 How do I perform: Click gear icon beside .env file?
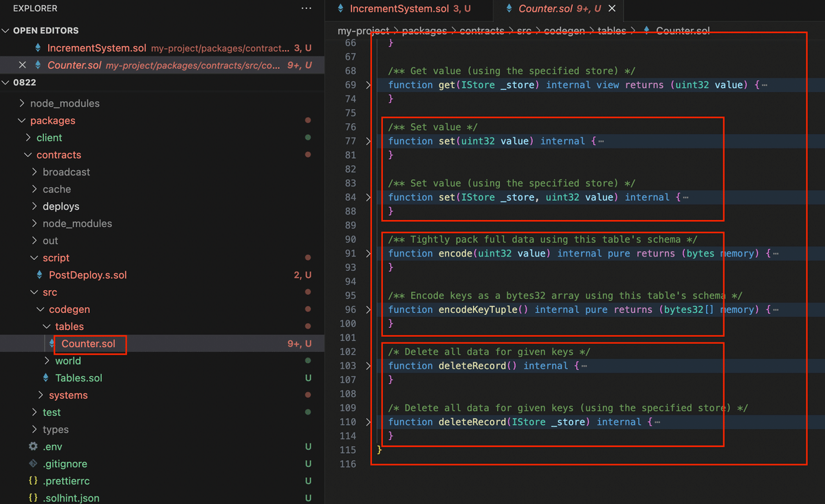click(33, 447)
